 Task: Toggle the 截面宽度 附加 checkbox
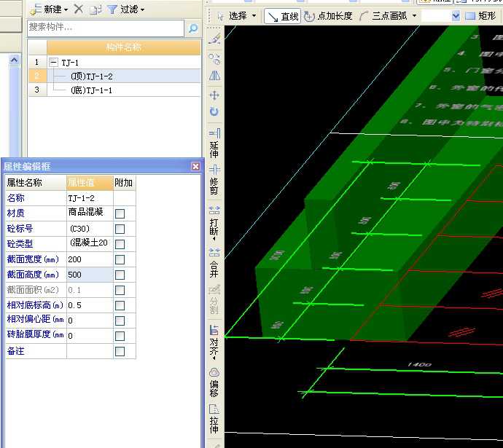click(x=120, y=259)
